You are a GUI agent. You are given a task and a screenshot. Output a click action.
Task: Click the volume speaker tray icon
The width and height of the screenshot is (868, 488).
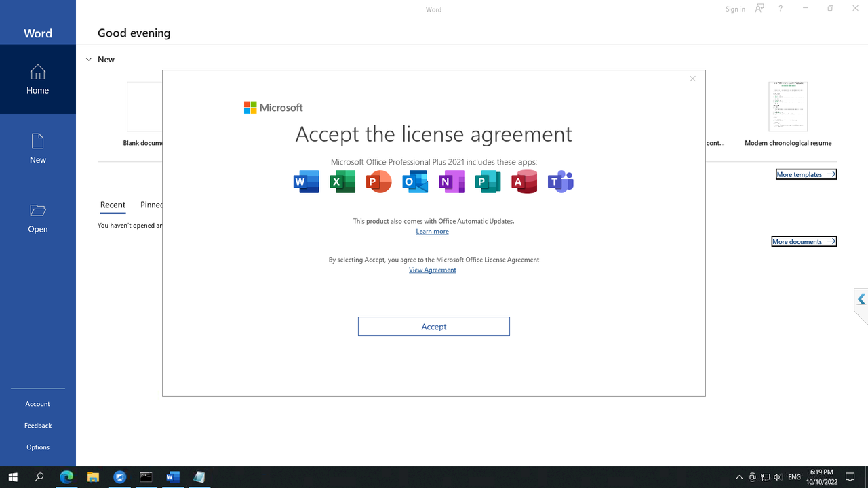[x=778, y=477]
